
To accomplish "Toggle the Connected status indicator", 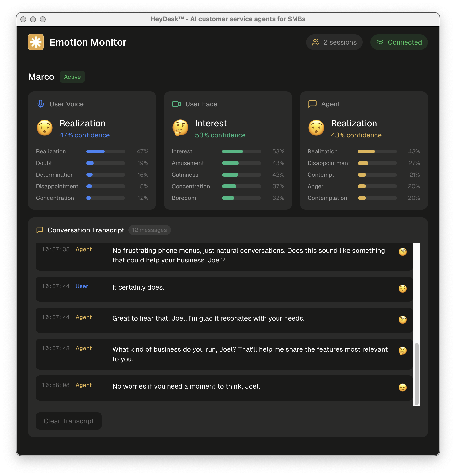I will coord(399,42).
